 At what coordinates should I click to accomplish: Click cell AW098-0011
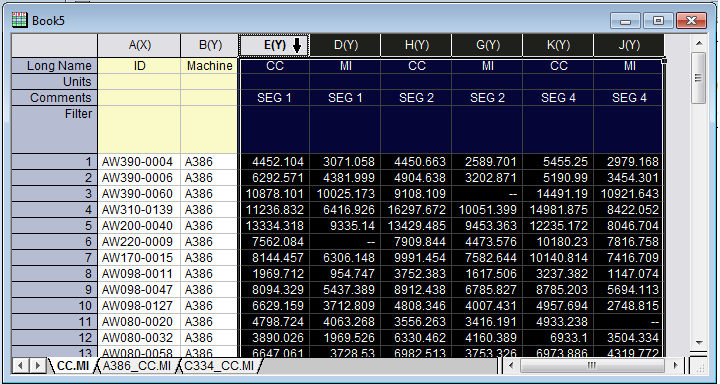coord(139,274)
